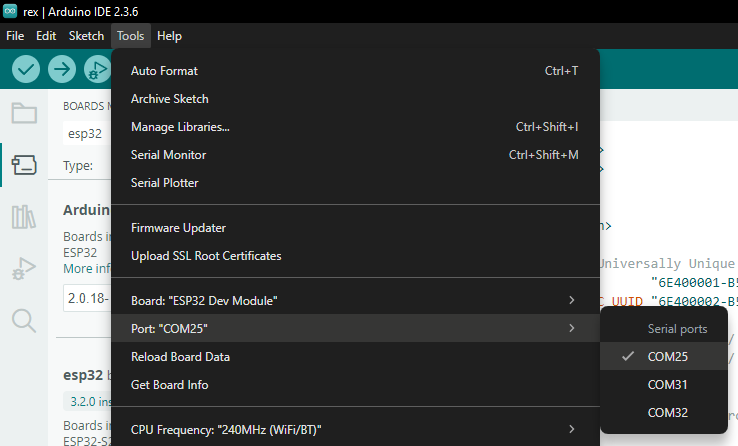Click the Upload arrow button
The height and width of the screenshot is (446, 738).
tap(62, 70)
